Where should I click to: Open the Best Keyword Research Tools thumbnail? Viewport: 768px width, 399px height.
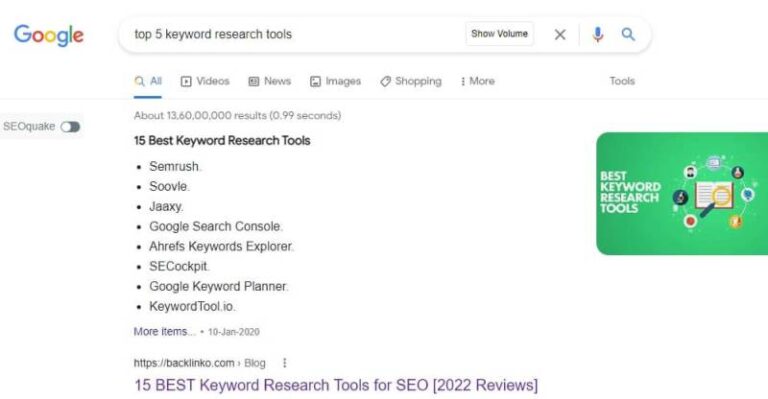click(x=682, y=193)
